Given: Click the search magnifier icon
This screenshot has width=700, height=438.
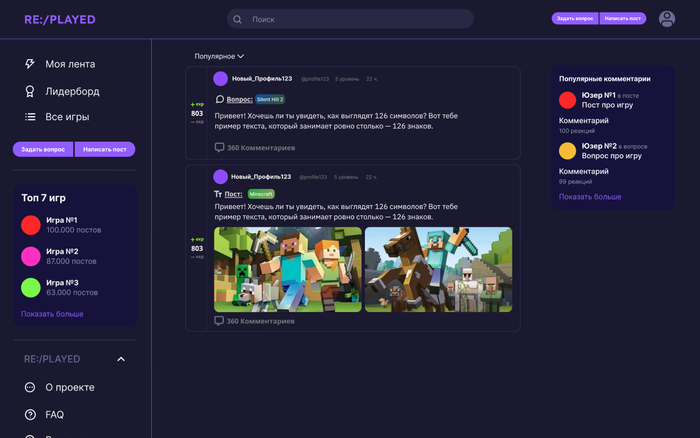Looking at the screenshot, I should tap(238, 19).
